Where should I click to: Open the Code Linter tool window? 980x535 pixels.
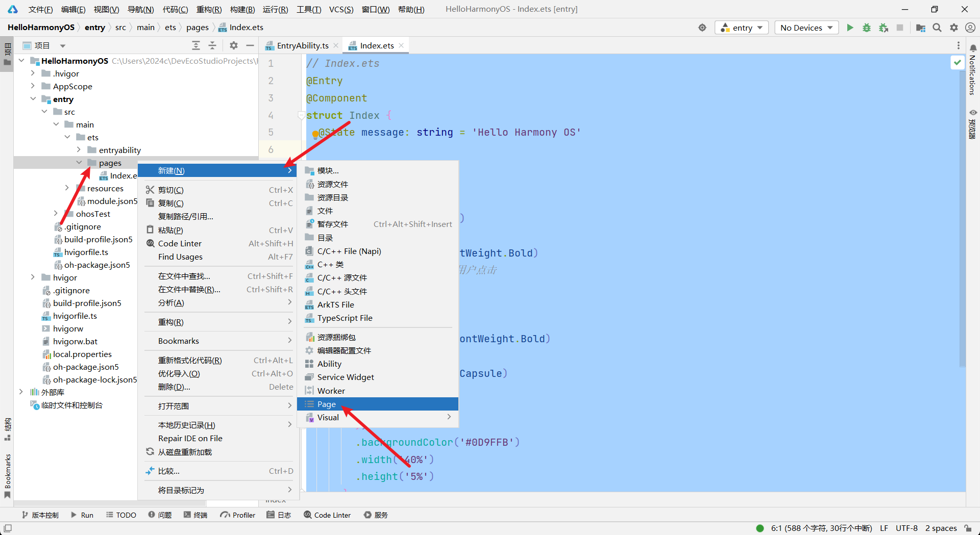point(327,515)
